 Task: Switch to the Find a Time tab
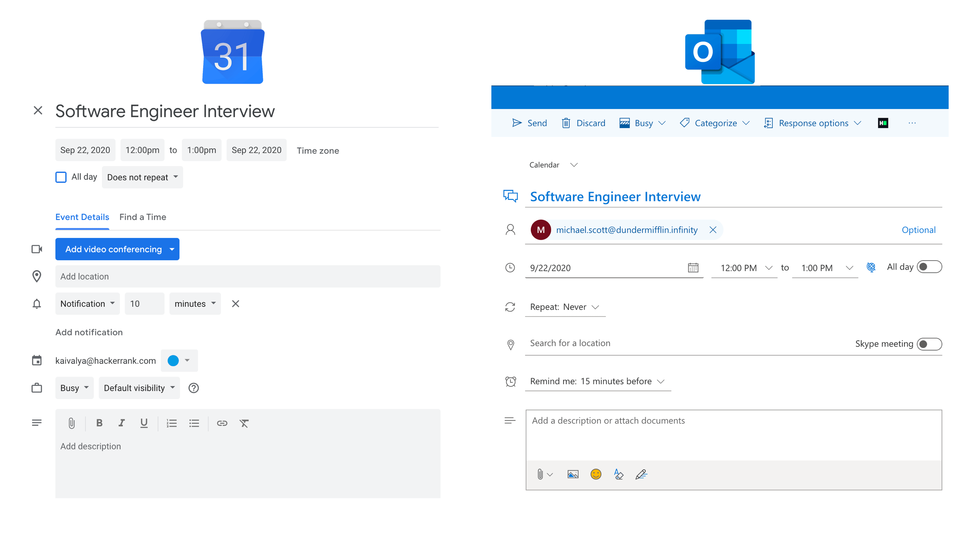[x=143, y=217]
